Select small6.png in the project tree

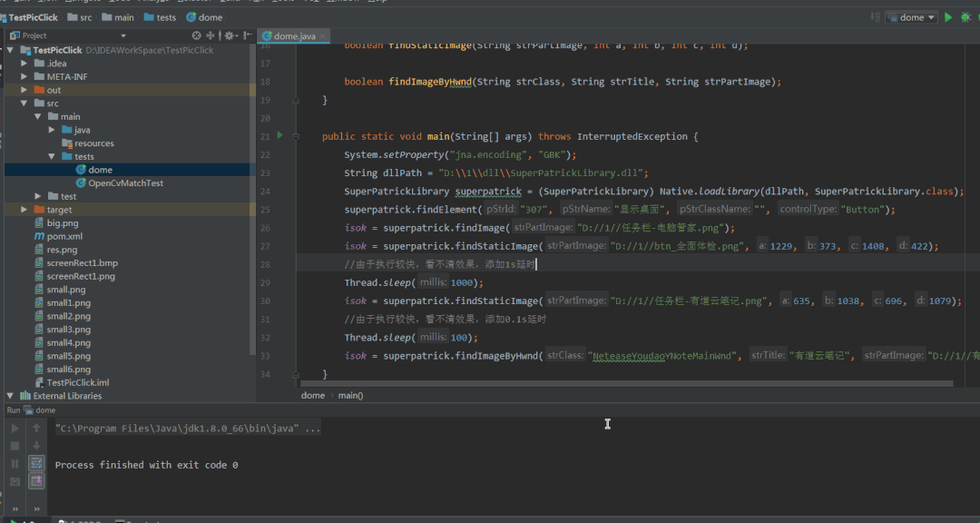(x=63, y=370)
